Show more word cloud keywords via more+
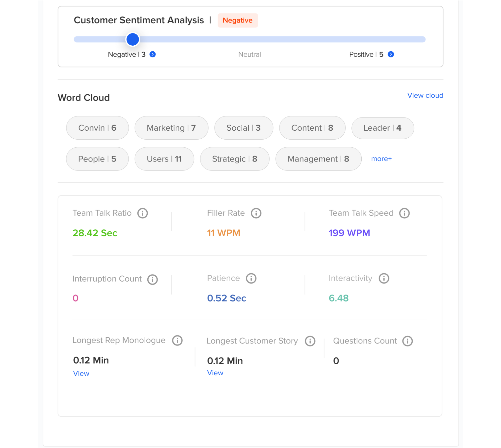Screen dimensions: 501x448 coord(381,158)
